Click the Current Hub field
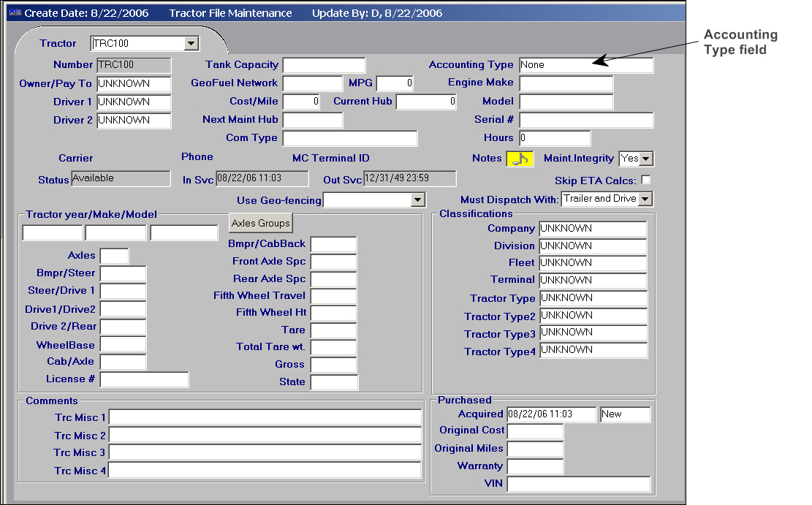Viewport: 812px width, 505px height. tap(426, 102)
